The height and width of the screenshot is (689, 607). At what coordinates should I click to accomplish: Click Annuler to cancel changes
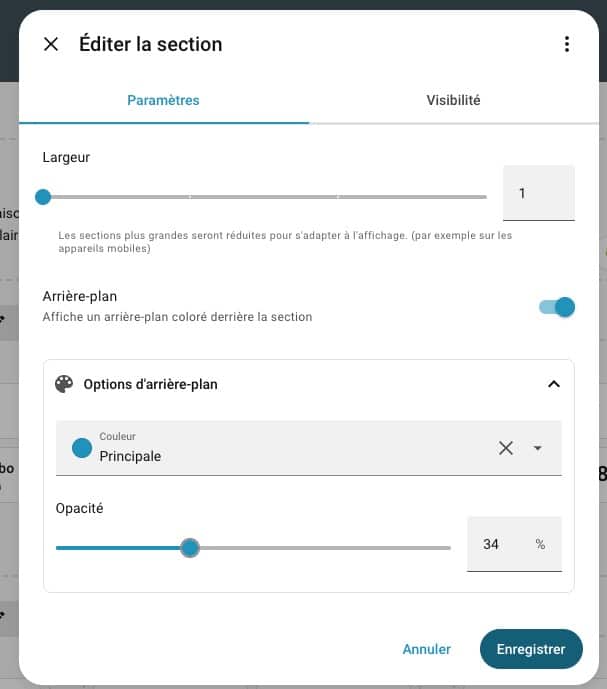[x=426, y=649]
